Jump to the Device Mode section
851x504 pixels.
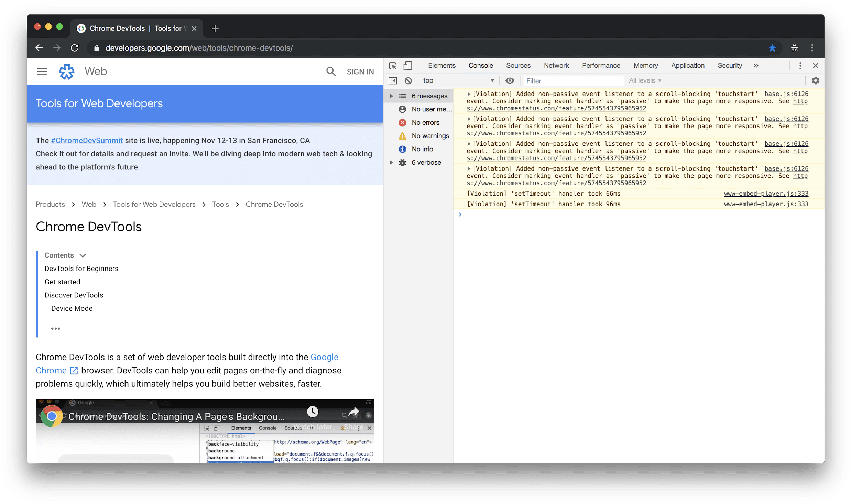tap(72, 308)
